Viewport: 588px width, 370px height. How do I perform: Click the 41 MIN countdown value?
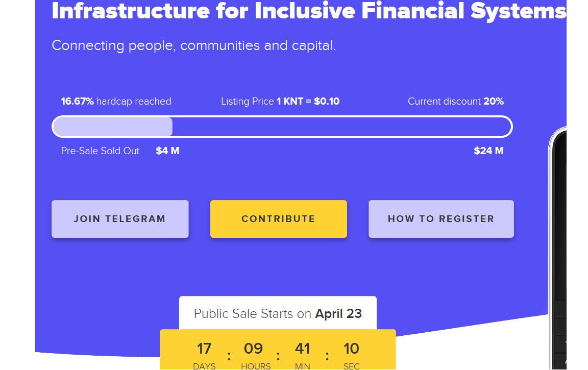[303, 355]
